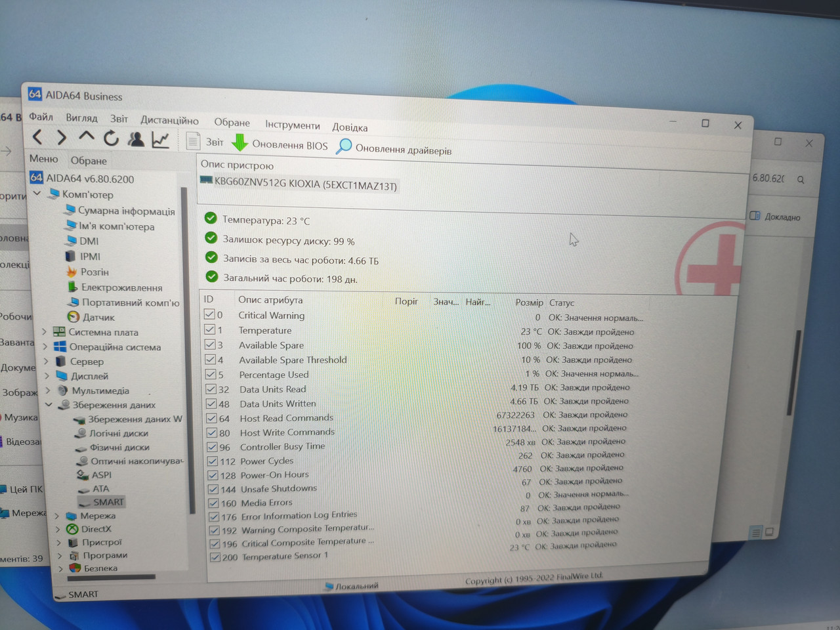The width and height of the screenshot is (840, 630).
Task: Open the Дистанційно menu
Action: point(169,120)
